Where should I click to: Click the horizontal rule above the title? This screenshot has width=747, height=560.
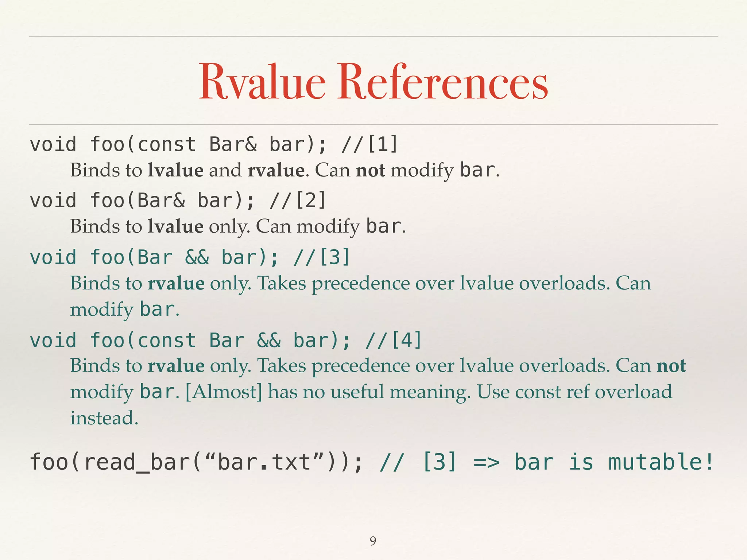[x=373, y=36]
